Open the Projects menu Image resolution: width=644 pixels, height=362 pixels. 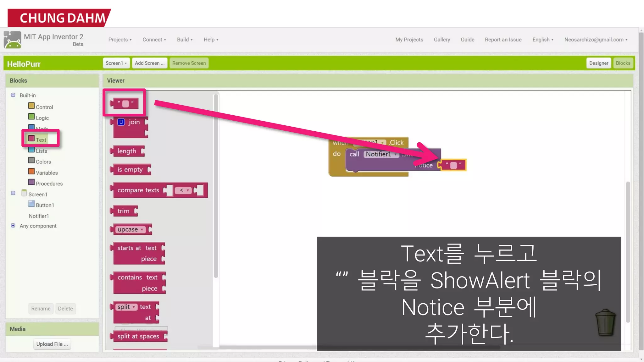click(x=120, y=40)
